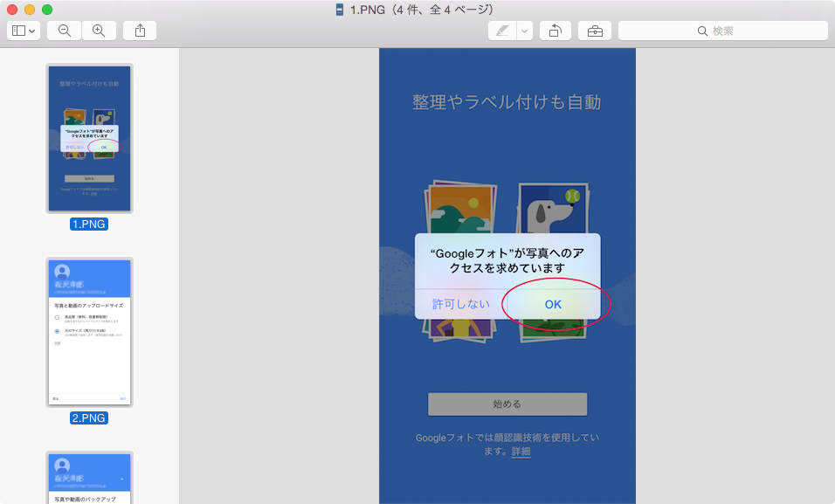
Task: Click the dog photo illustration
Action: (x=553, y=208)
